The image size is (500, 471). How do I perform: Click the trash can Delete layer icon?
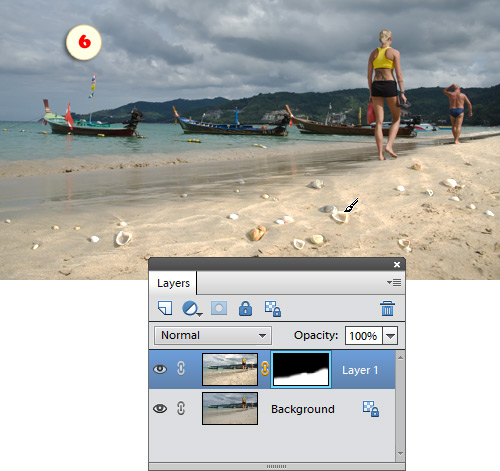pyautogui.click(x=387, y=308)
